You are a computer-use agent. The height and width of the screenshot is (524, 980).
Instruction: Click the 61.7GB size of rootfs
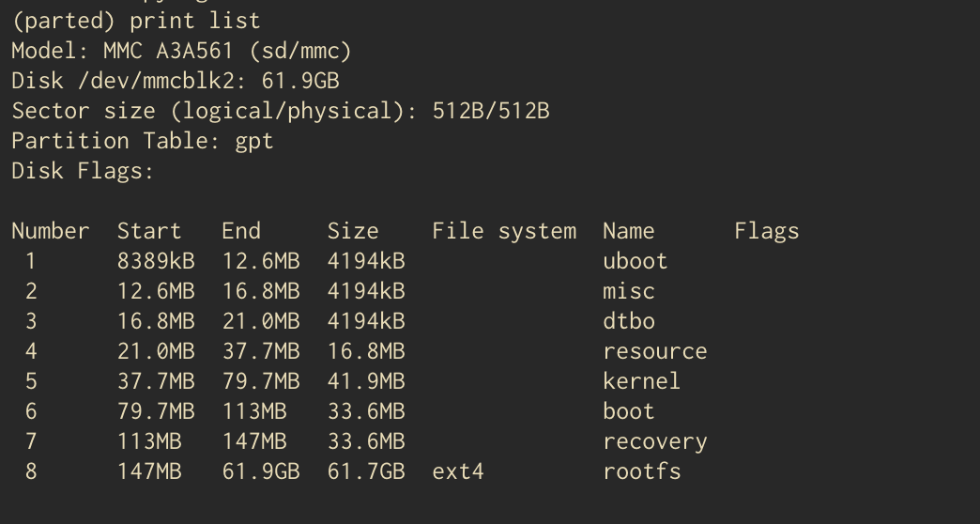click(x=366, y=471)
